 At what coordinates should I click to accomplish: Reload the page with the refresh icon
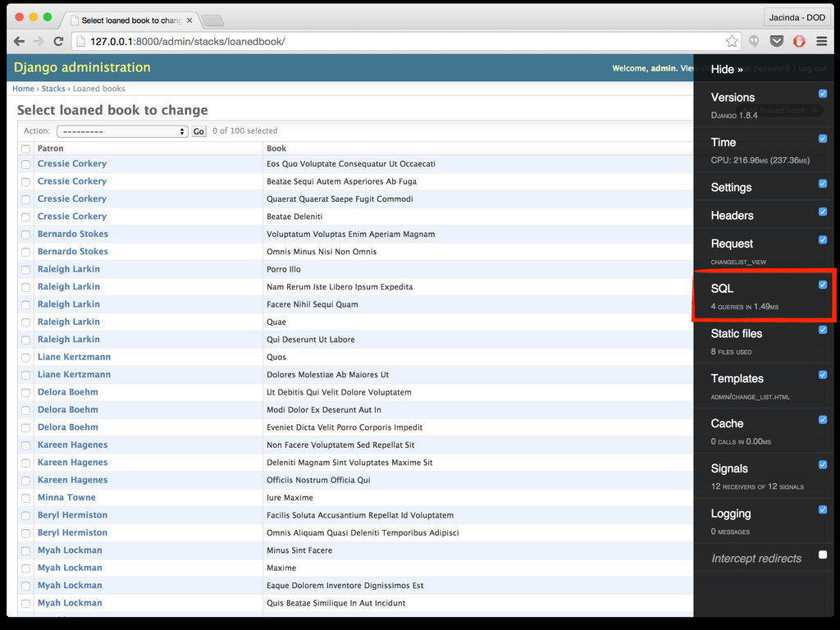(58, 41)
